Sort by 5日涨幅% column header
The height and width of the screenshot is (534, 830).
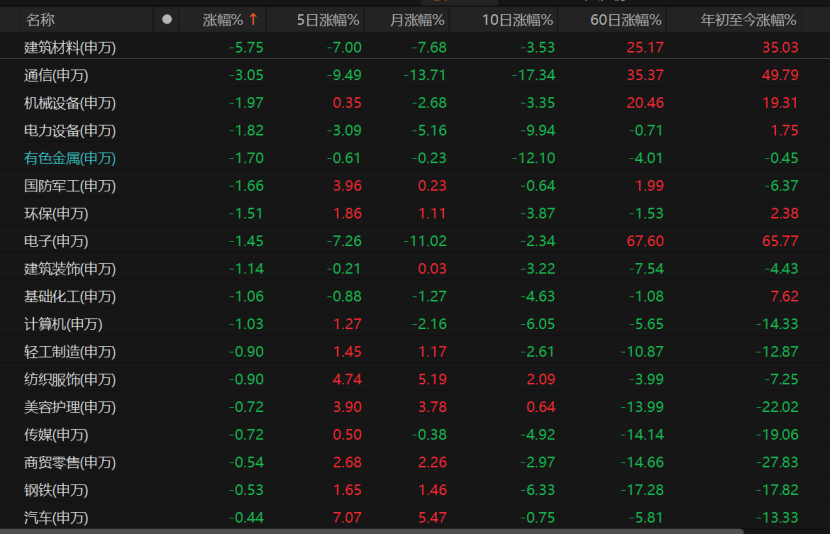[328, 20]
